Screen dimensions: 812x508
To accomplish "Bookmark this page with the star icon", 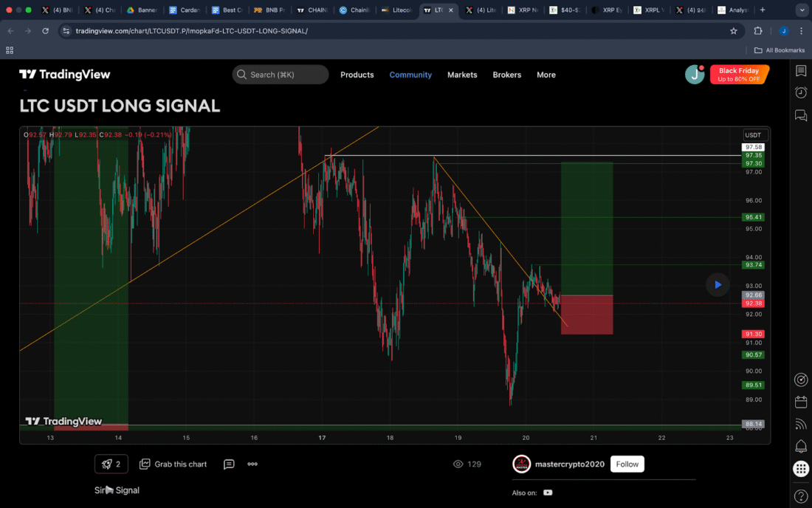I will pyautogui.click(x=733, y=31).
